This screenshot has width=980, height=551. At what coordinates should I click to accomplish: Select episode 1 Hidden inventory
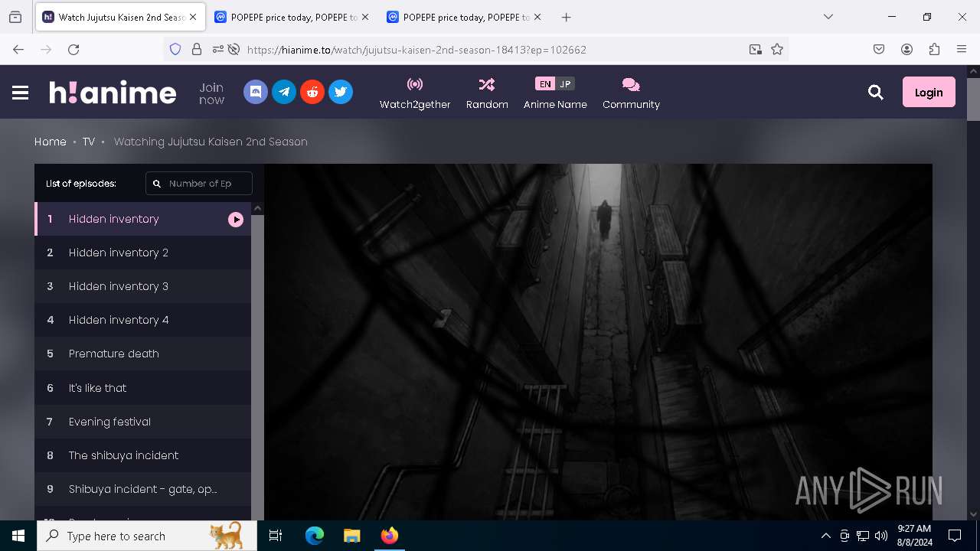point(142,219)
